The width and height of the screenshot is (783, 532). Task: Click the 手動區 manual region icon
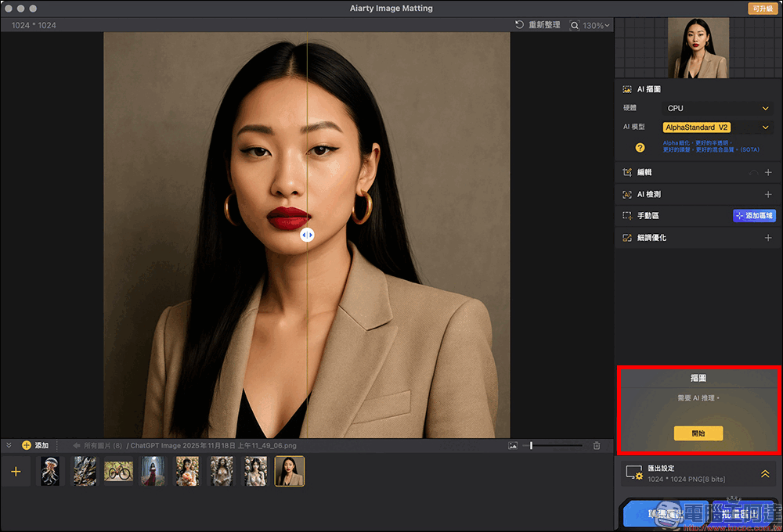tap(627, 215)
